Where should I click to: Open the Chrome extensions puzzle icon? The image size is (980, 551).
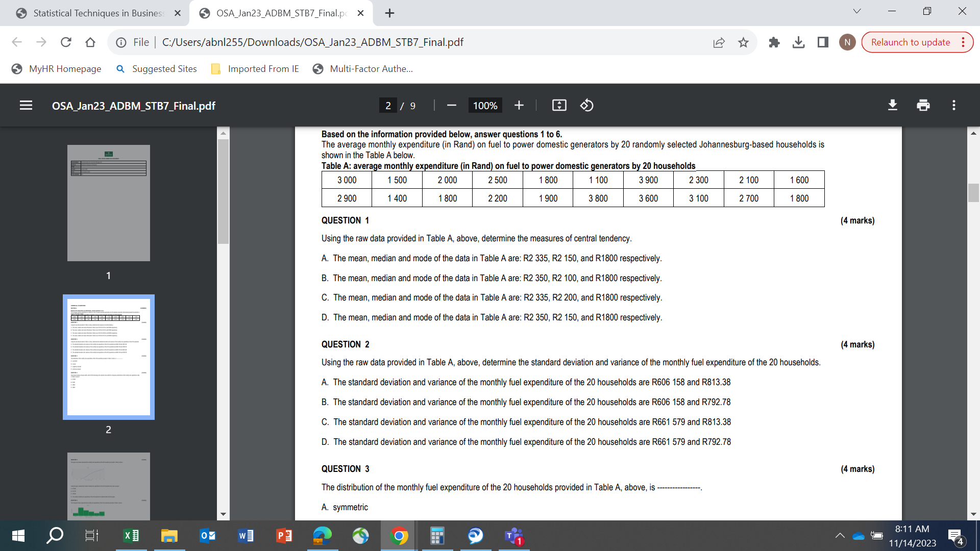pyautogui.click(x=774, y=42)
